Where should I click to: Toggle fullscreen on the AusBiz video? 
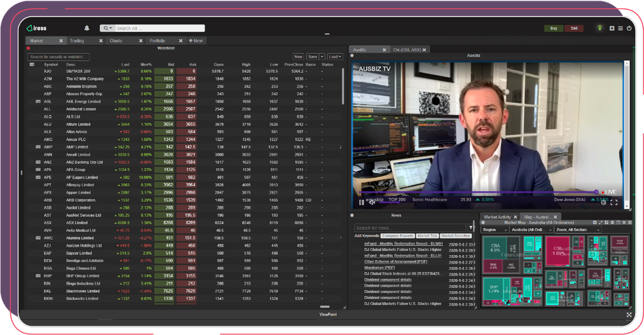click(x=614, y=203)
